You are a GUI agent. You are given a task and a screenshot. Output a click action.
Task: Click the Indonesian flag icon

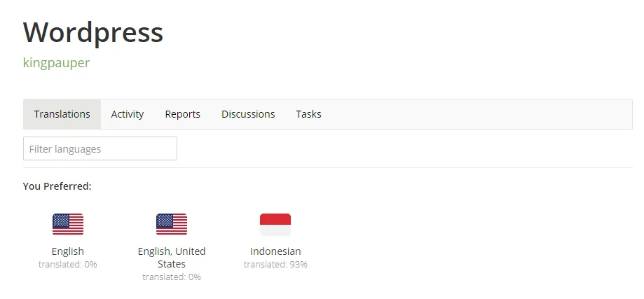click(x=275, y=224)
